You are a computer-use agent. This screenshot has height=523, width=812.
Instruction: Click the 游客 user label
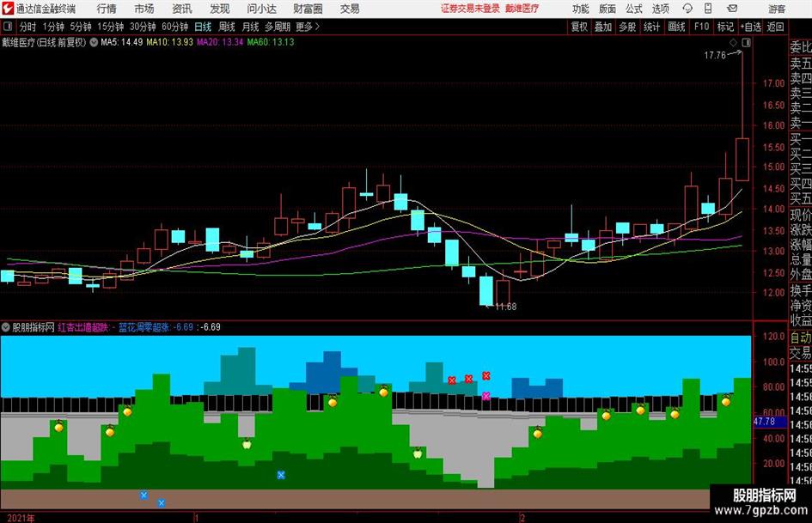click(777, 9)
